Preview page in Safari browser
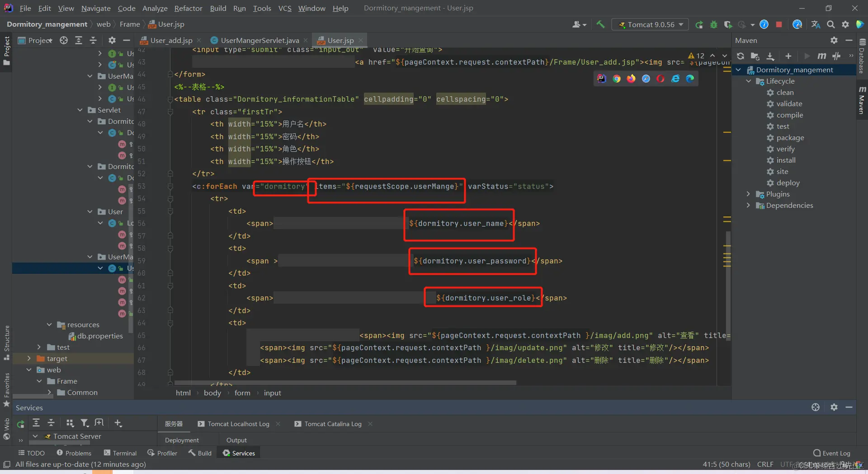The width and height of the screenshot is (868, 474). pos(646,79)
